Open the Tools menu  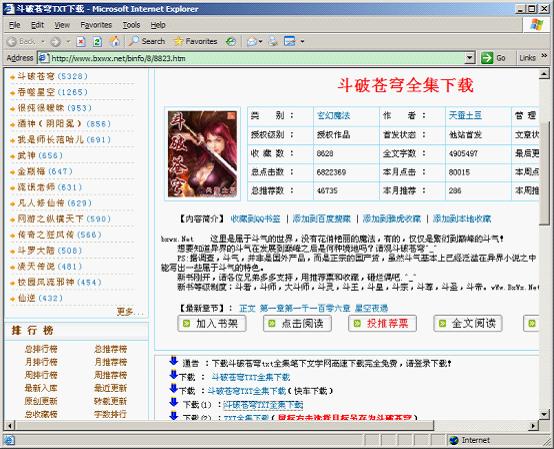pos(131,25)
